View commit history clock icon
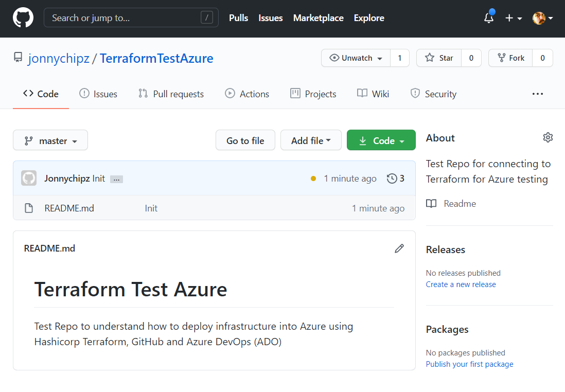The image size is (565, 392). pyautogui.click(x=392, y=179)
